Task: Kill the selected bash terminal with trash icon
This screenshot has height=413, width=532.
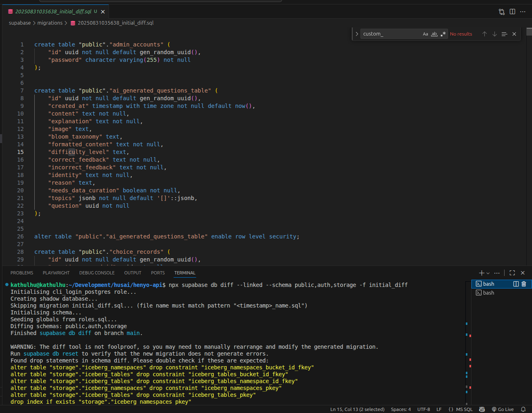Action: (x=524, y=284)
